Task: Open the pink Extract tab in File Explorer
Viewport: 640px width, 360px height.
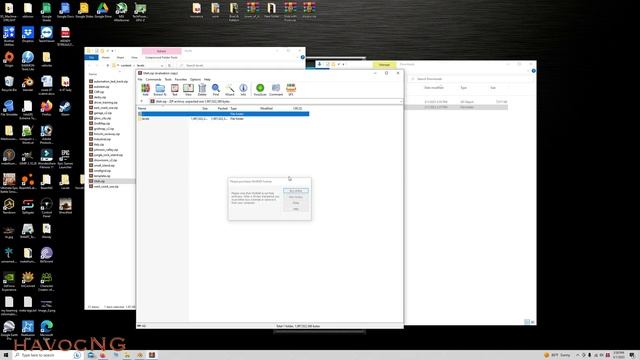Action: (161, 51)
